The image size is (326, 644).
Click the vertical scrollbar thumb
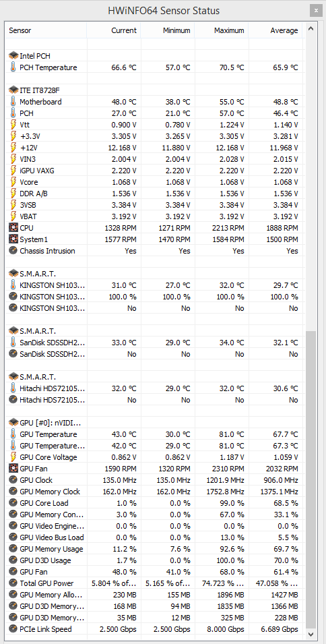[311, 479]
